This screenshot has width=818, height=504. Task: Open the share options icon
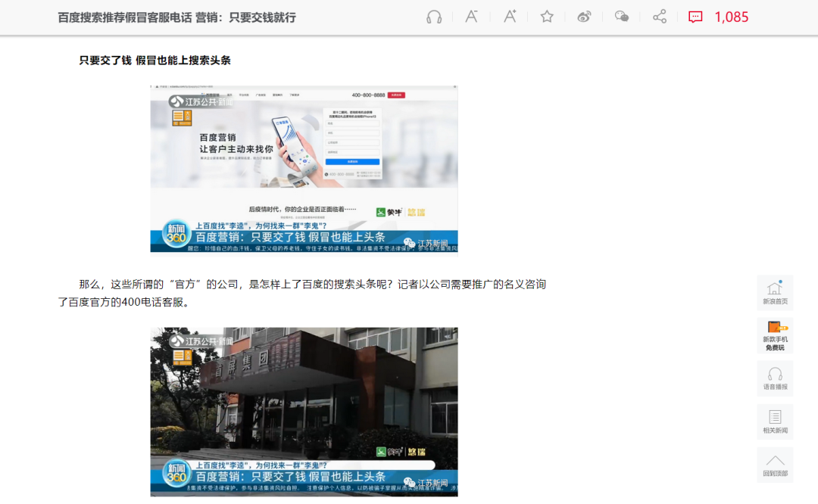pyautogui.click(x=660, y=17)
